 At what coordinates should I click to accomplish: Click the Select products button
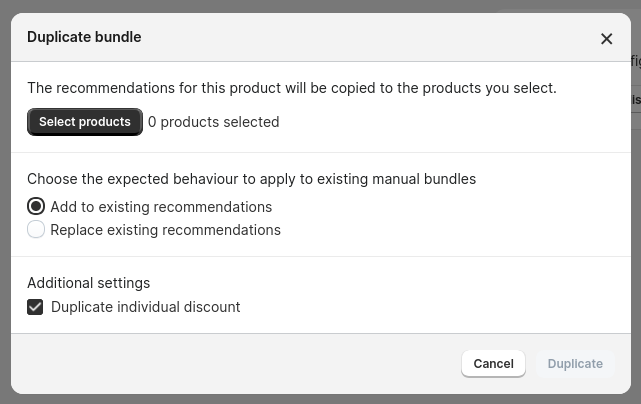click(x=85, y=122)
